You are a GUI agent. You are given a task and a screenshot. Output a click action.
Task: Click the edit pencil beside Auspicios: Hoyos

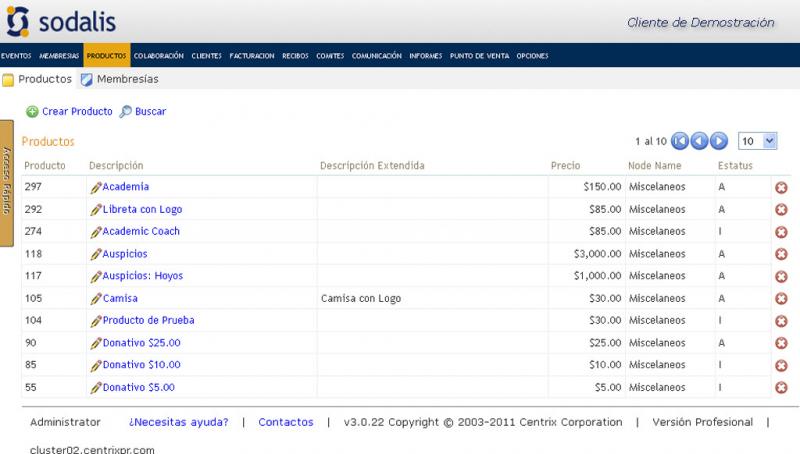point(96,276)
